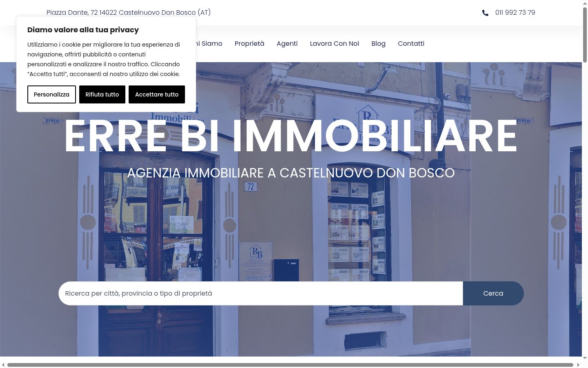Click the Personalizza cookie button

51,94
